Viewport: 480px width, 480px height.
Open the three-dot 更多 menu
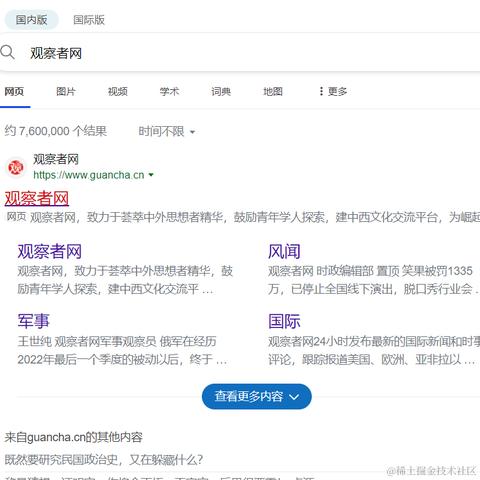point(333,91)
